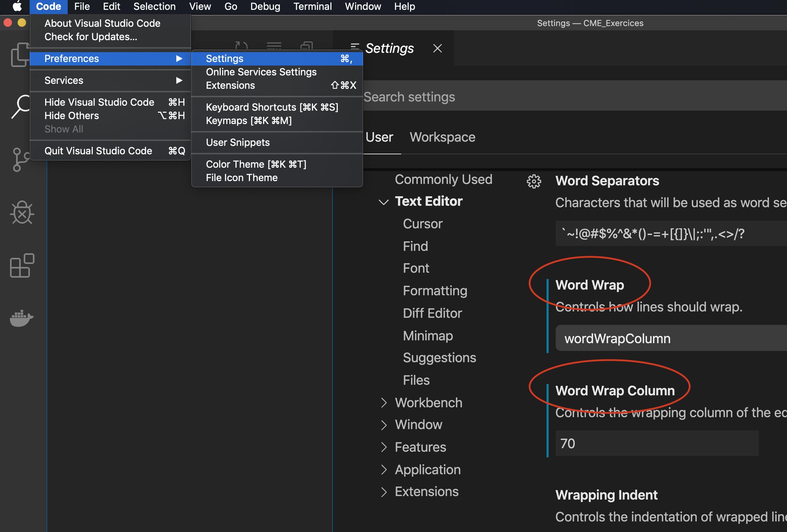The image size is (787, 532).
Task: Open Source Control branch icon
Action: coord(21,160)
